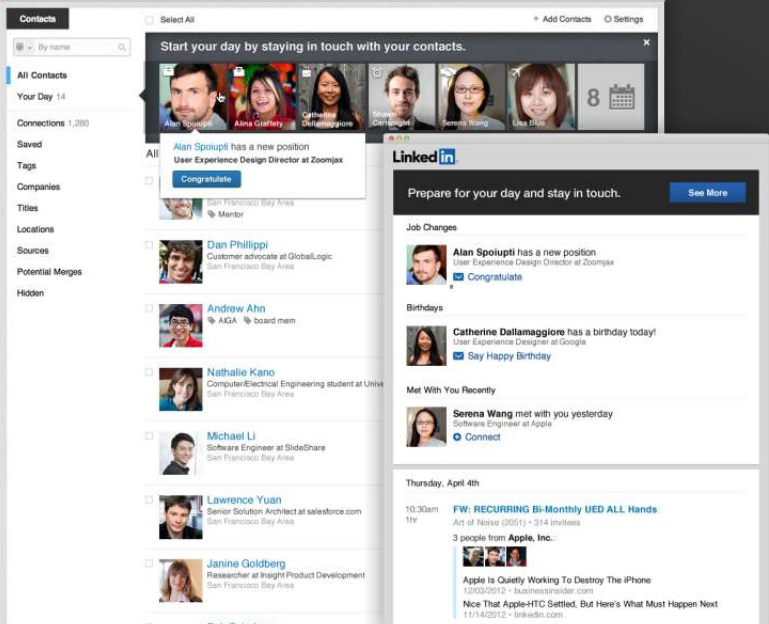Open Your Day in sidebar
The image size is (769, 624).
35,97
